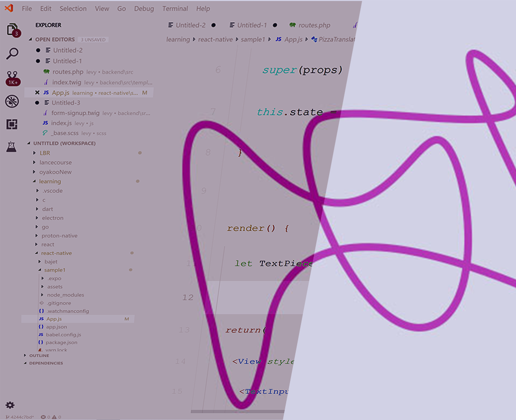Click breadcrumb item sample1
Image resolution: width=516 pixels, height=420 pixels.
coord(253,40)
